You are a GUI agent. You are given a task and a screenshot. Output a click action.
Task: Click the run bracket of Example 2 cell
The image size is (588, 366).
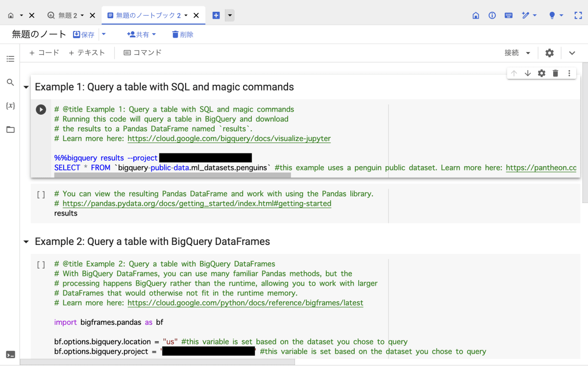tap(41, 265)
